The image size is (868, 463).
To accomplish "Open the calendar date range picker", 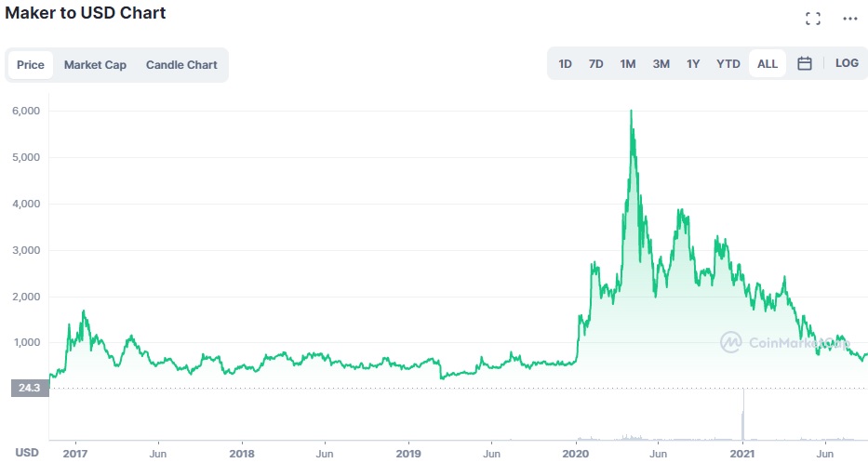I will click(805, 63).
